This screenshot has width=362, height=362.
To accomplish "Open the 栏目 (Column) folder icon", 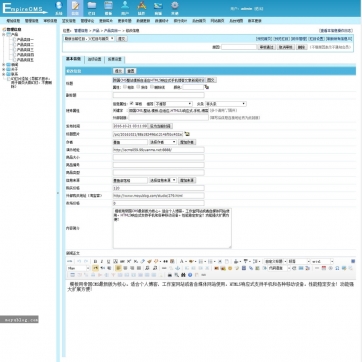I will click(x=92, y=8).
